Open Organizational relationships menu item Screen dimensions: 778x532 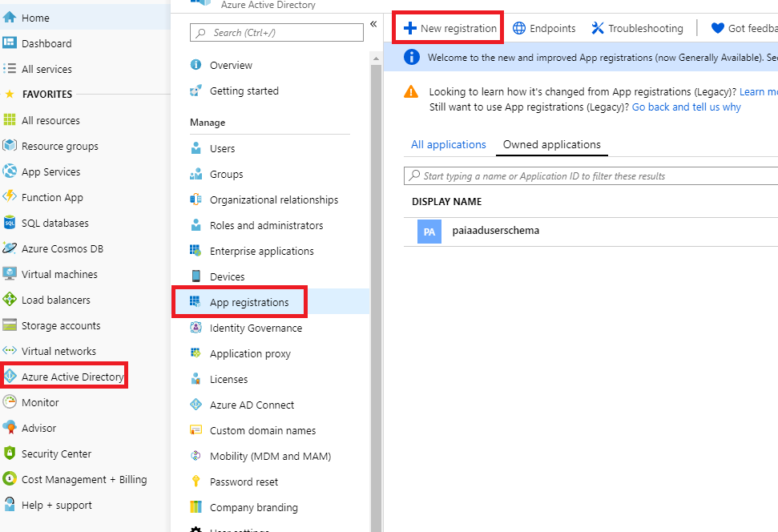pos(270,199)
